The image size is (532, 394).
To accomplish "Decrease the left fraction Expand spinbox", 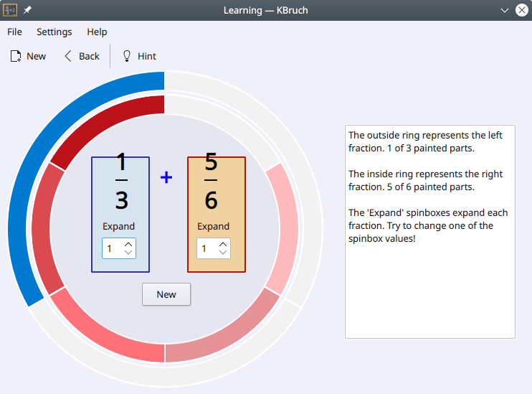I will [128, 253].
